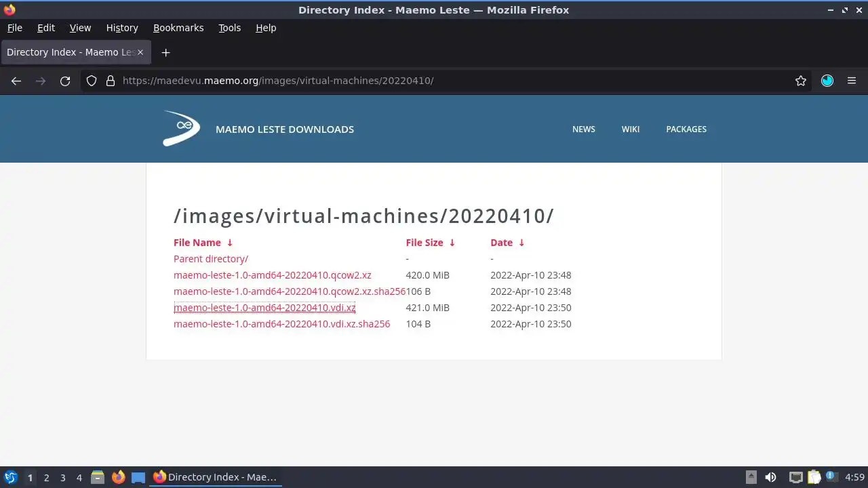Open the Edit menu

[46, 28]
